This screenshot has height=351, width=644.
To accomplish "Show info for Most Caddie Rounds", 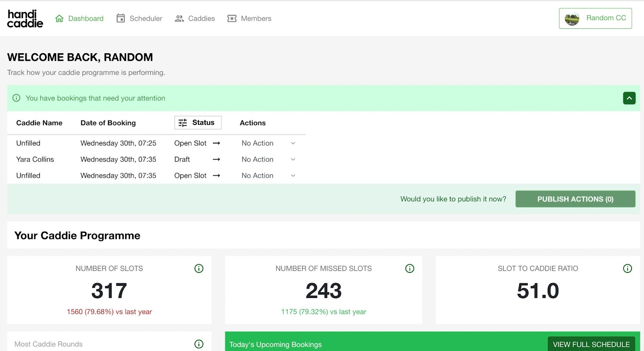I will (199, 344).
